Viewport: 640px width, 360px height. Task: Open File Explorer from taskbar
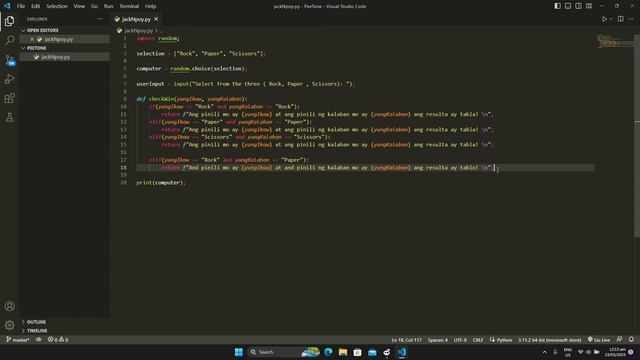pyautogui.click(x=343, y=352)
